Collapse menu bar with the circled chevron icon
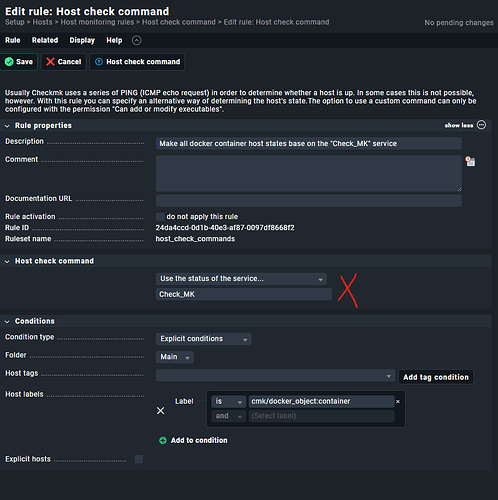 (x=136, y=40)
